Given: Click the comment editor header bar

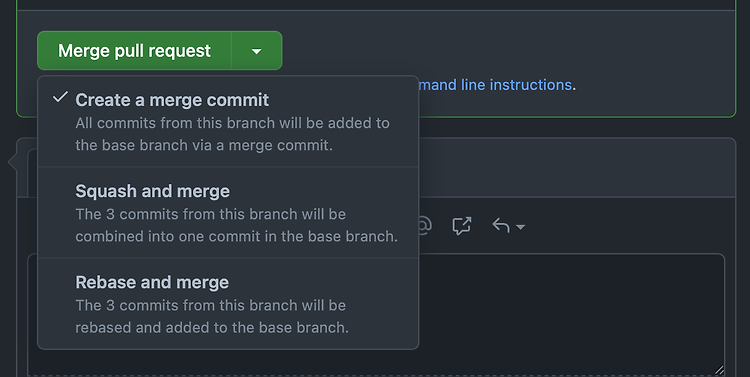Looking at the screenshot, I should (576, 167).
